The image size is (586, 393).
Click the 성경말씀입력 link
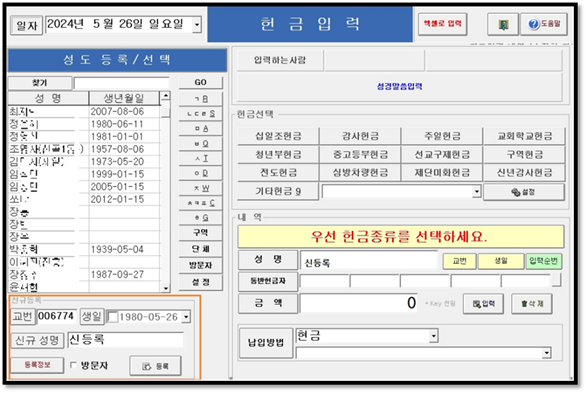[x=399, y=87]
